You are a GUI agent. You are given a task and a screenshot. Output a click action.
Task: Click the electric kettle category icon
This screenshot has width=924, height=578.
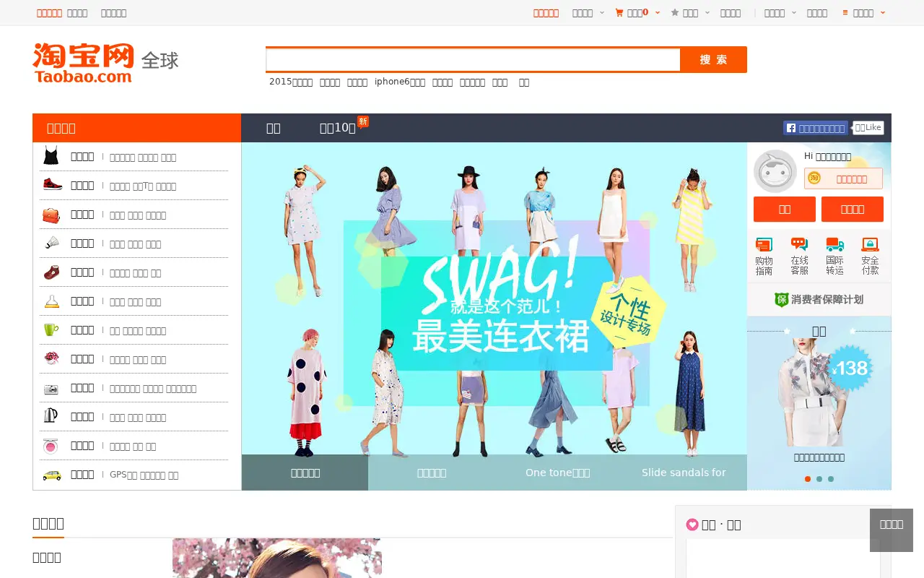pos(51,415)
